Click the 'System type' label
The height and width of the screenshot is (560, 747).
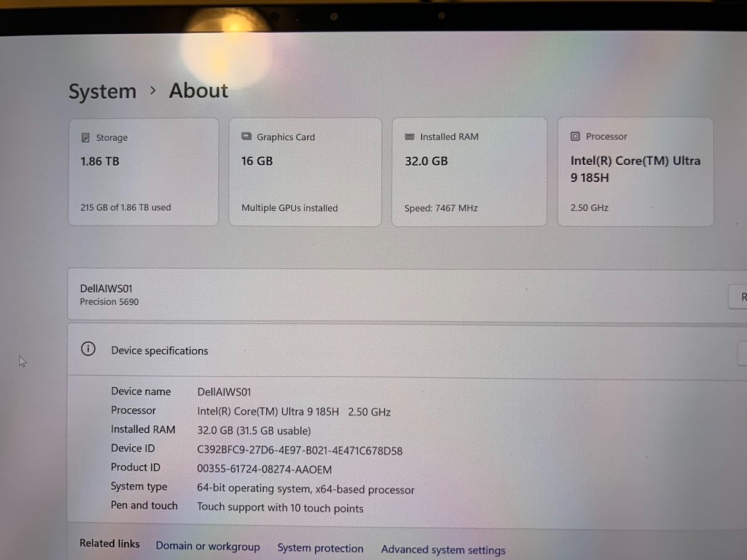coord(139,486)
